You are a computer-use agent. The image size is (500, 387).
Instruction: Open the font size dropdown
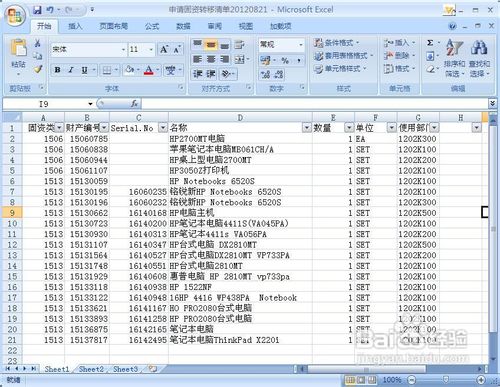pyautogui.click(x=151, y=50)
